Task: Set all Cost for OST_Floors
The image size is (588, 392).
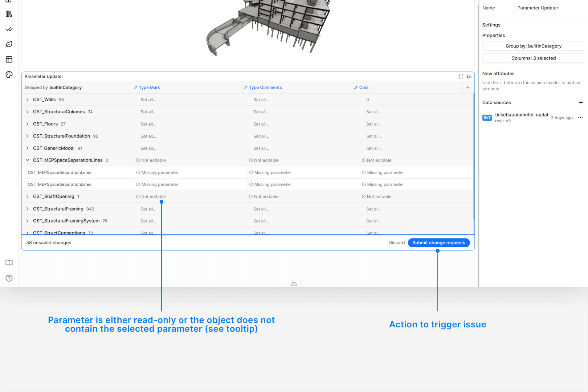Action: click(374, 124)
